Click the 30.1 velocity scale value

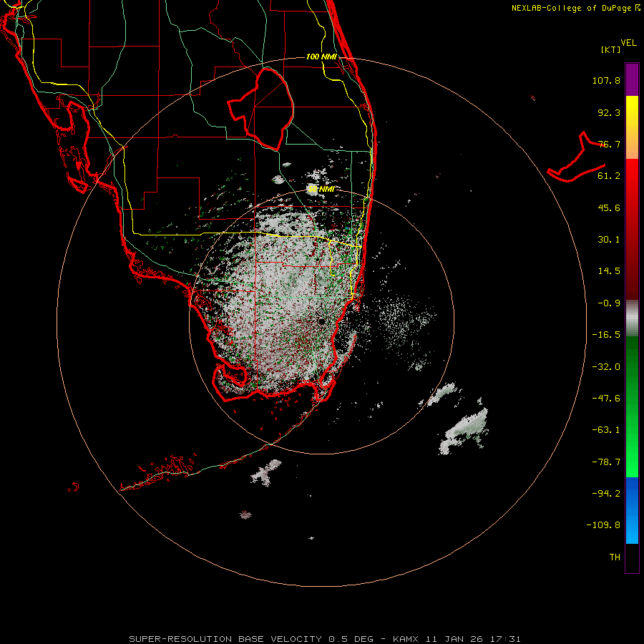(x=609, y=240)
